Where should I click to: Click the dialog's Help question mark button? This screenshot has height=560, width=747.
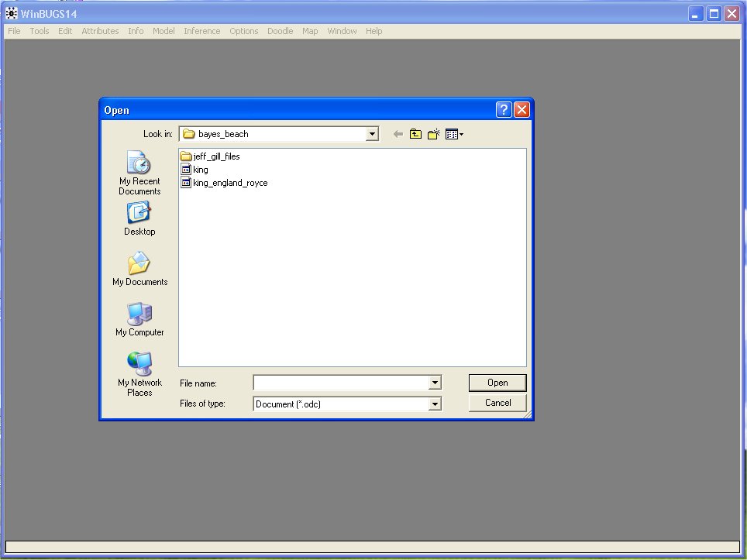pos(504,110)
